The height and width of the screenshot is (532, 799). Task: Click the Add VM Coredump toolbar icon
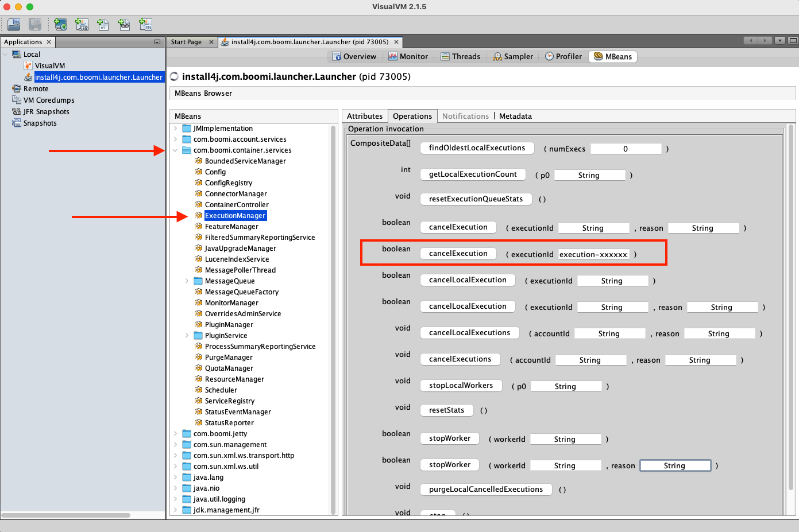coord(103,24)
